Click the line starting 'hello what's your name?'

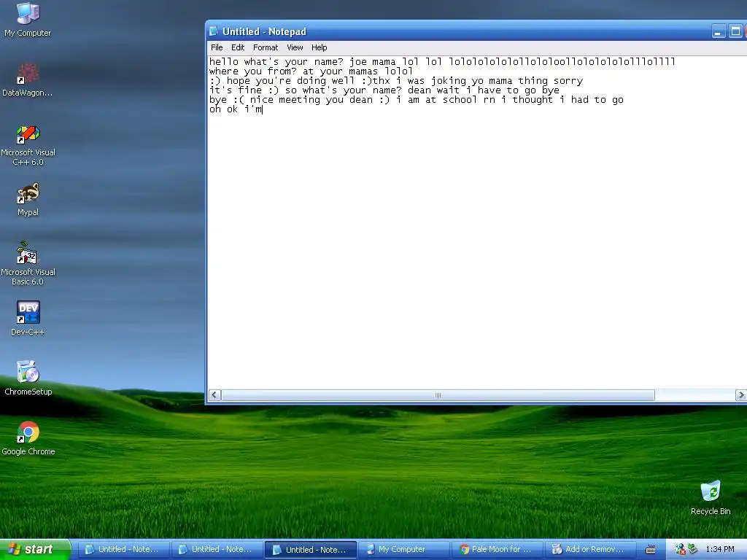[x=442, y=62]
